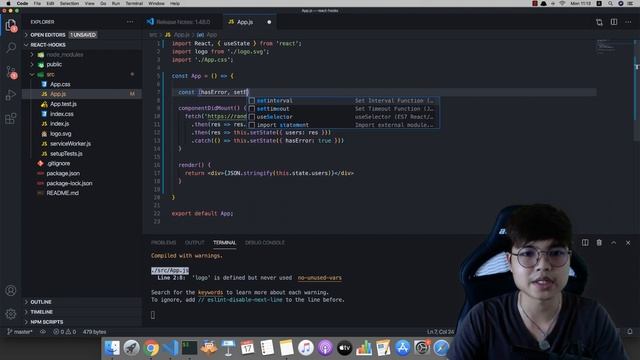The width and height of the screenshot is (640, 360).
Task: Open the Terminal app from the dock
Action: [189, 348]
